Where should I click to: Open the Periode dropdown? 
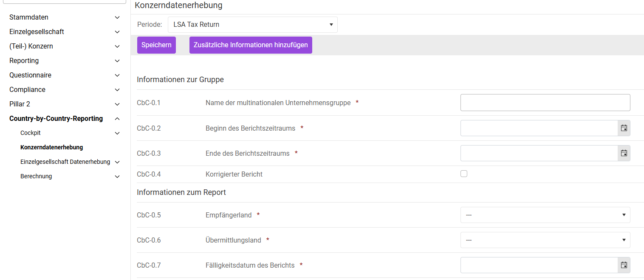tap(252, 25)
